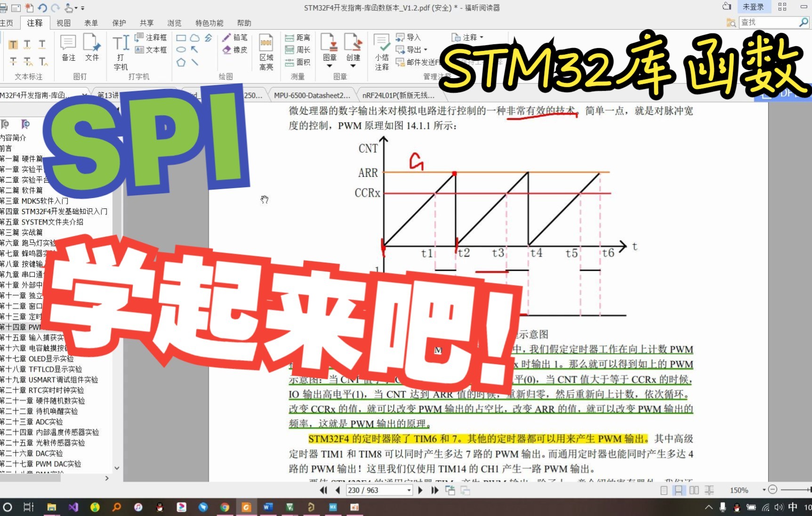812x516 pixels.
Task: Expand the bookmark panel scroll-down arrow
Action: (x=117, y=468)
